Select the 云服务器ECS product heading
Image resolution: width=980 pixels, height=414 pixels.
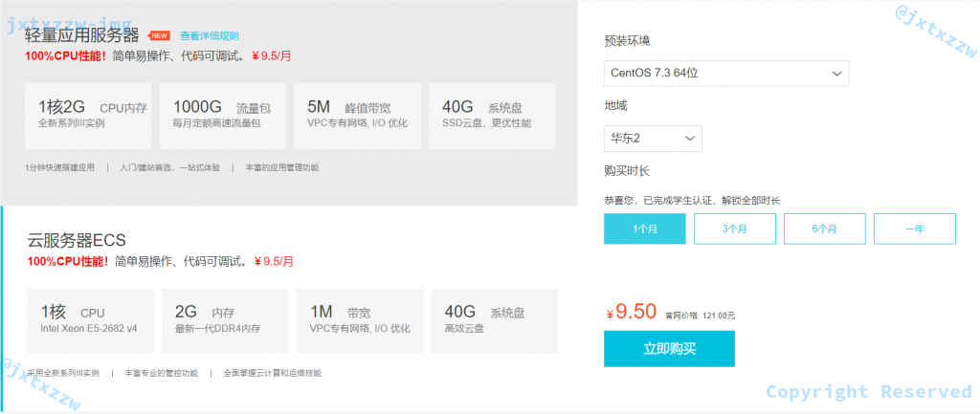[x=77, y=240]
